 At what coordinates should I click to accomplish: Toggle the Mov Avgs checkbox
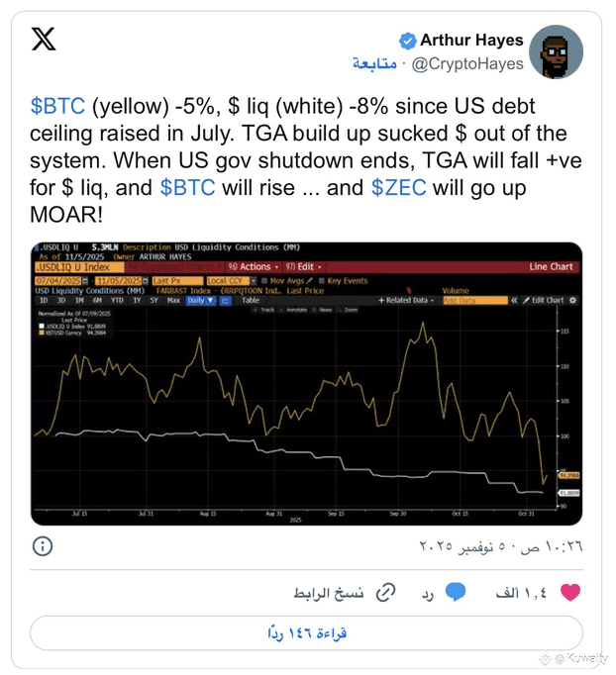[x=265, y=281]
